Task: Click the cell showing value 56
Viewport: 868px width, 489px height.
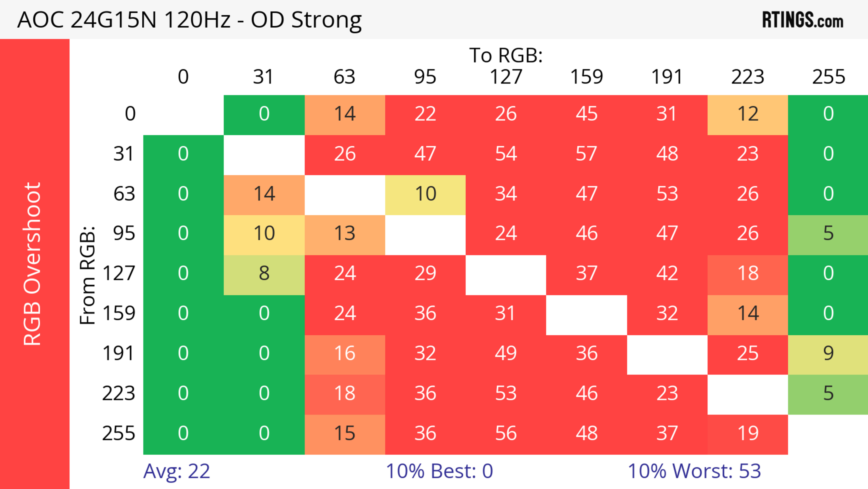Action: pos(506,434)
